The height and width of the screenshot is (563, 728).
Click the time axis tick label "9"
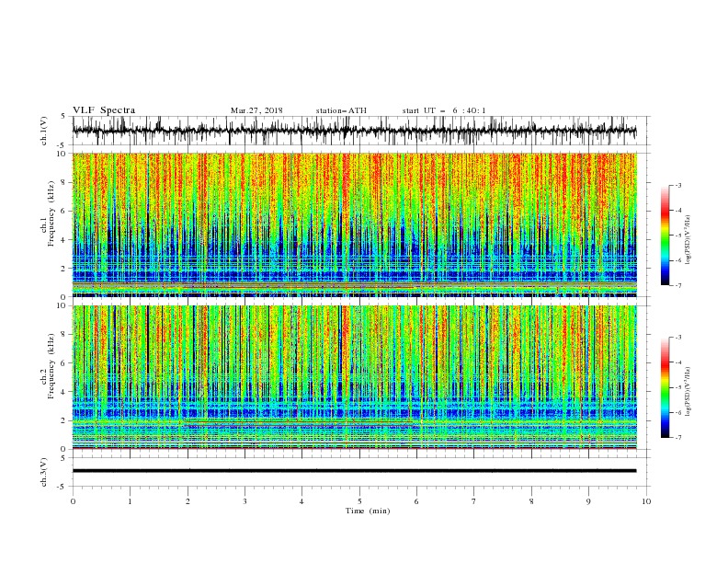(x=588, y=501)
